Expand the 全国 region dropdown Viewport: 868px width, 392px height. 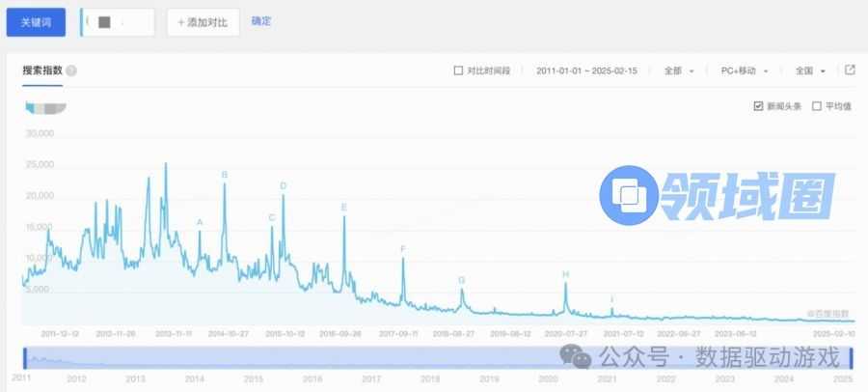(x=810, y=71)
